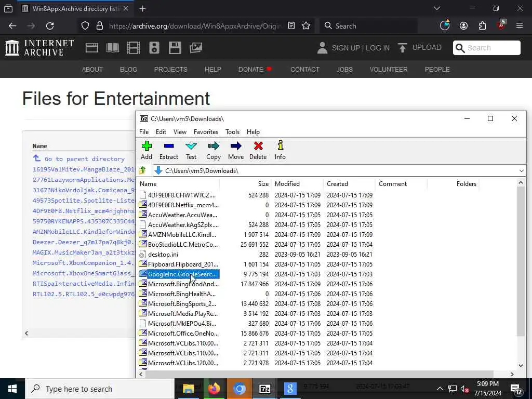Open the Internet Archive images icon

click(196, 48)
